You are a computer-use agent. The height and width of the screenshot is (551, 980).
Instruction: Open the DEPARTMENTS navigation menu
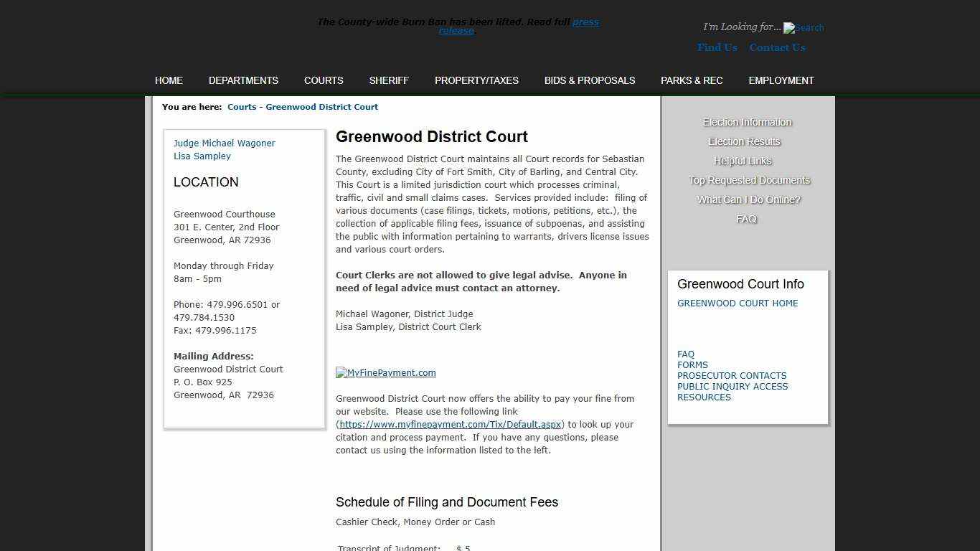click(243, 80)
